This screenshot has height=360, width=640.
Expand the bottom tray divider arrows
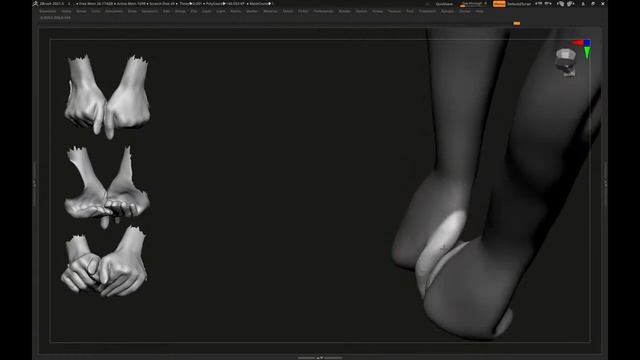[320, 358]
